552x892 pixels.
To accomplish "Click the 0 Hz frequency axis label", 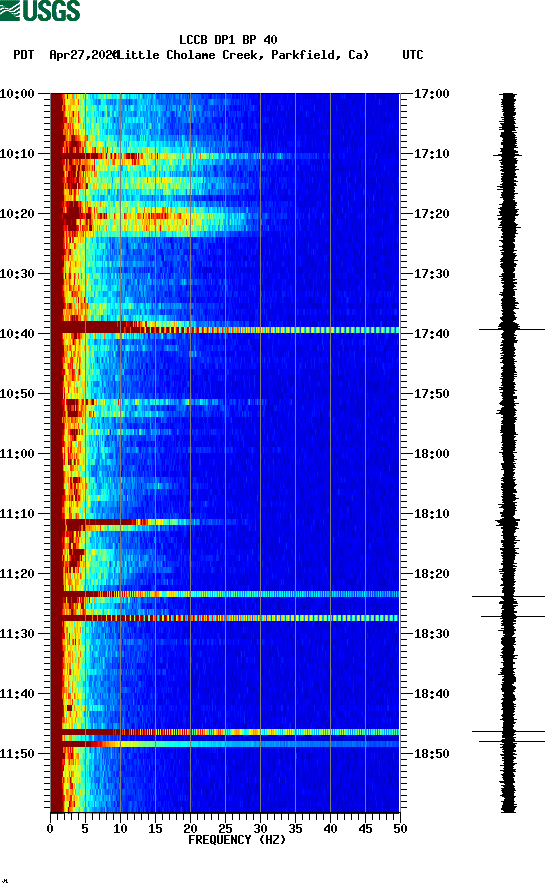I will (x=50, y=829).
